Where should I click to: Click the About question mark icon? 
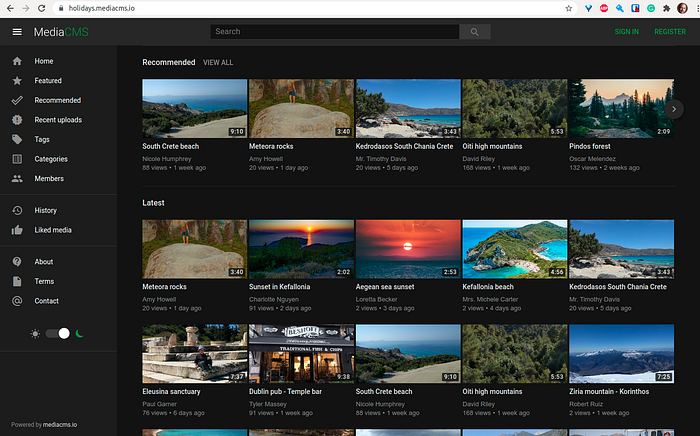(x=17, y=262)
